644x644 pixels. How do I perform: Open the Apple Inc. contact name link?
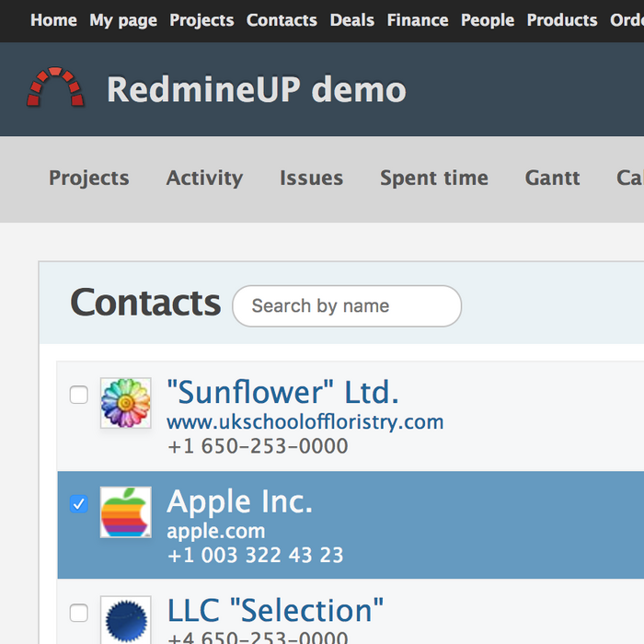(239, 501)
